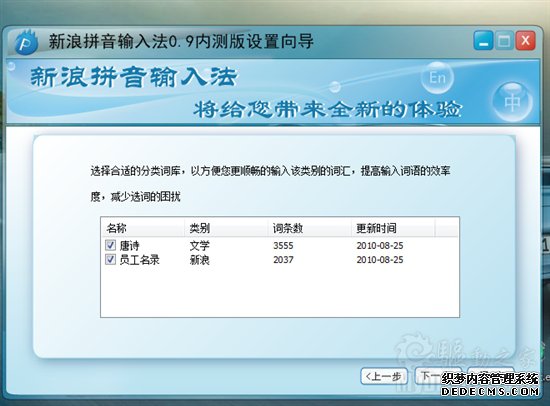Go back with the 上一步 button
The width and height of the screenshot is (550, 406).
(x=384, y=377)
